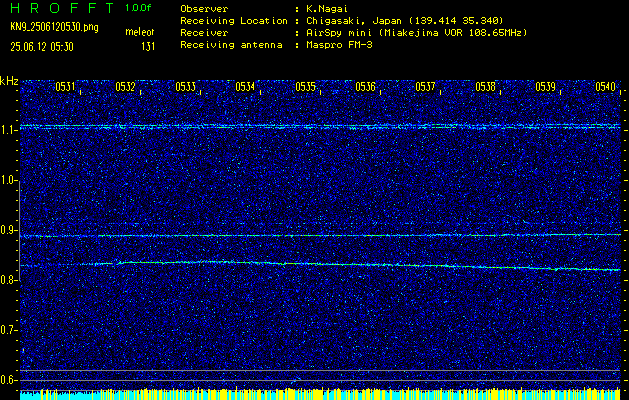Click the meteor count label
This screenshot has width=629, height=400.
click(140, 32)
